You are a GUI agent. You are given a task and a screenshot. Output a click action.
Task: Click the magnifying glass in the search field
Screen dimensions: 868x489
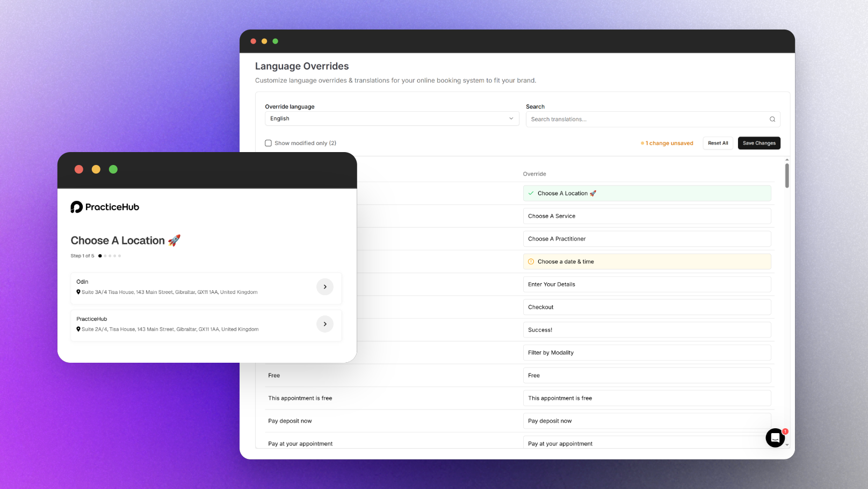point(772,119)
